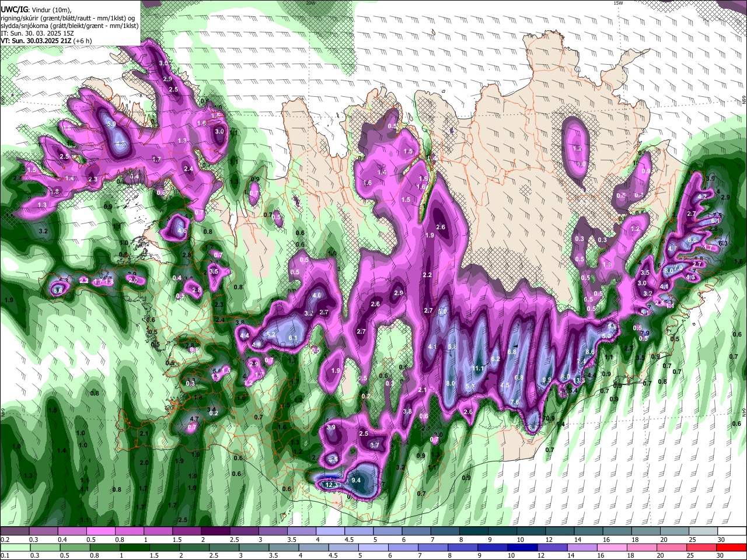Click the '12.3' precipitation value on the map
Screen dimensions: 747x560
331,485
